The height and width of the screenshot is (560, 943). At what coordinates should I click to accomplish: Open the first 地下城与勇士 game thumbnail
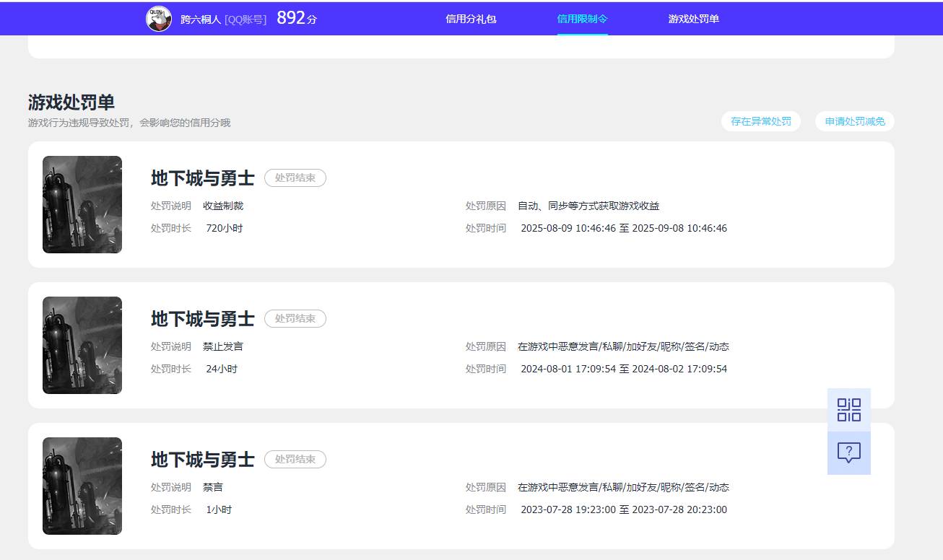point(82,205)
